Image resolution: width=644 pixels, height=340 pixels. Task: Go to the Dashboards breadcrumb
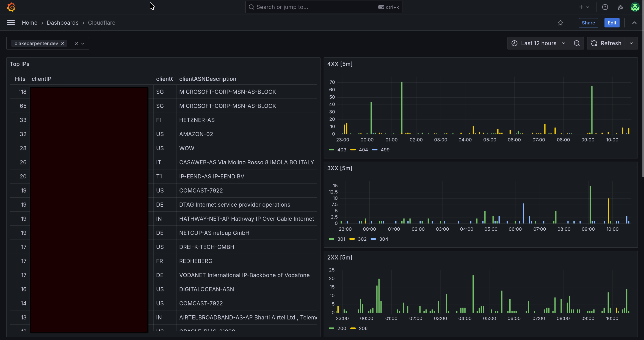pyautogui.click(x=63, y=23)
